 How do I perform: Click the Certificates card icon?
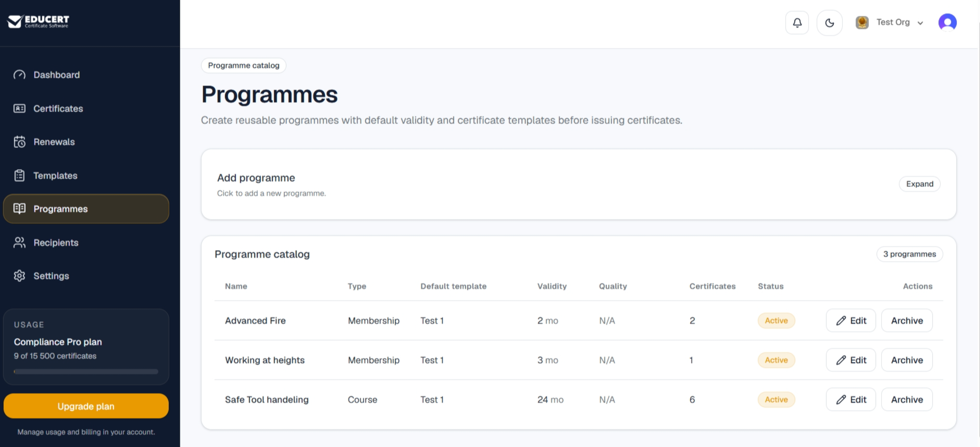coord(19,108)
